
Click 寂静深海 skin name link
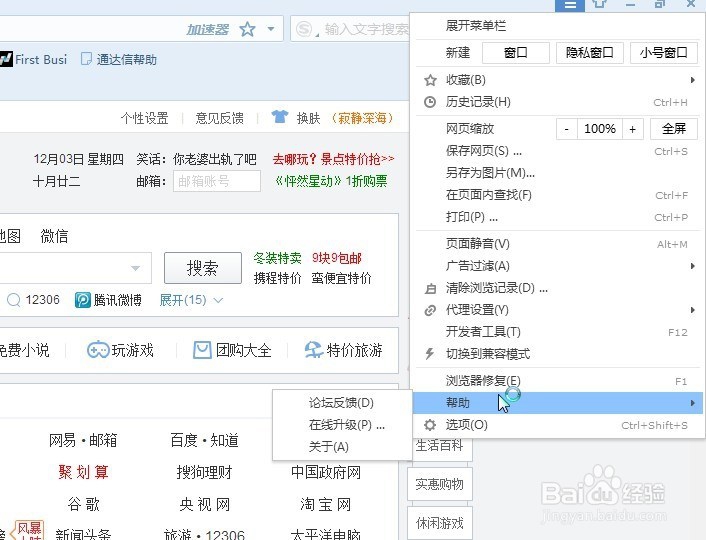tap(362, 118)
